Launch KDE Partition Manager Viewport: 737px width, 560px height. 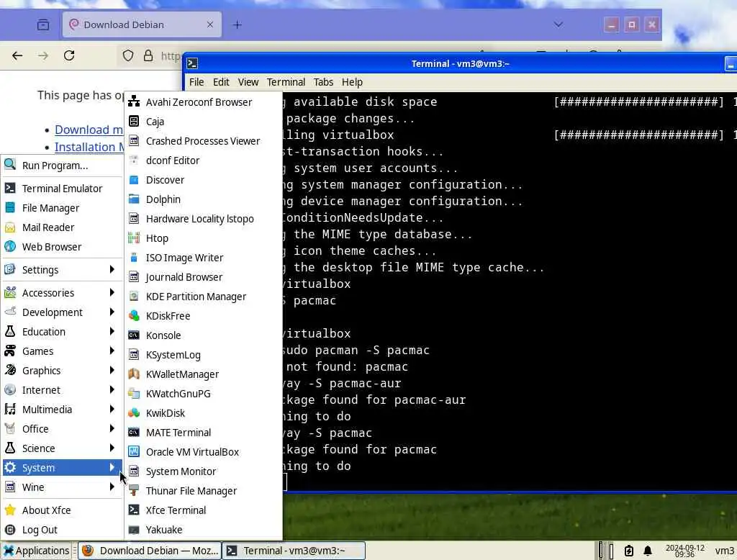click(x=203, y=297)
